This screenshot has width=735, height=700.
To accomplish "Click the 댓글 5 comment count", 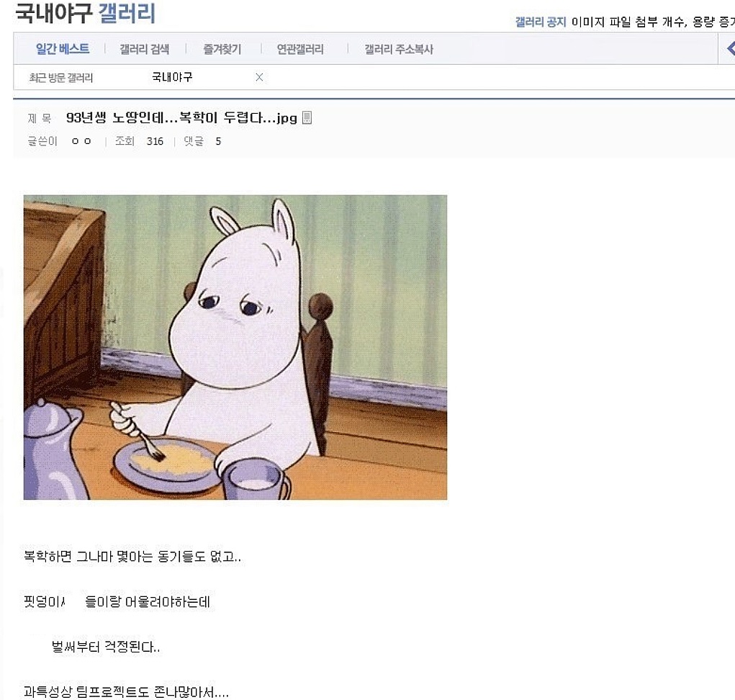I will [202, 141].
